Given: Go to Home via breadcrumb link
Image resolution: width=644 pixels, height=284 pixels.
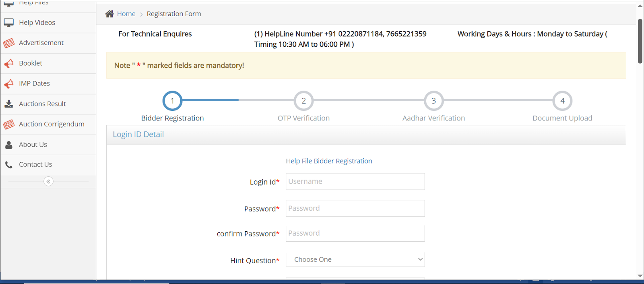Looking at the screenshot, I should click(x=126, y=14).
